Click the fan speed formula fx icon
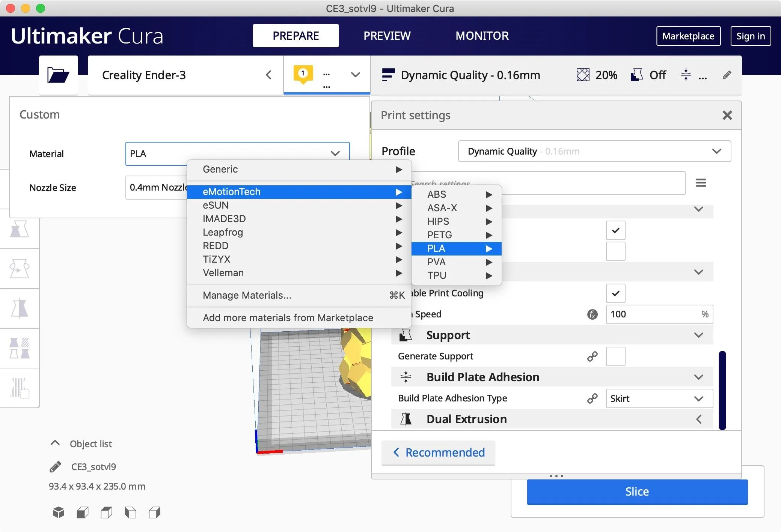781x532 pixels. tap(592, 314)
